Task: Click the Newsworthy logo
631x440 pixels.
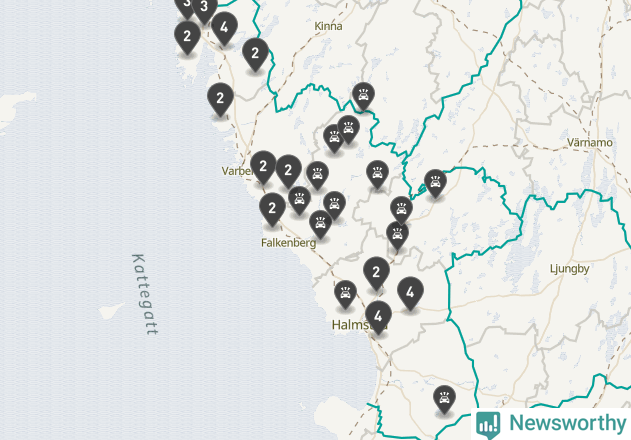Action: click(x=551, y=423)
